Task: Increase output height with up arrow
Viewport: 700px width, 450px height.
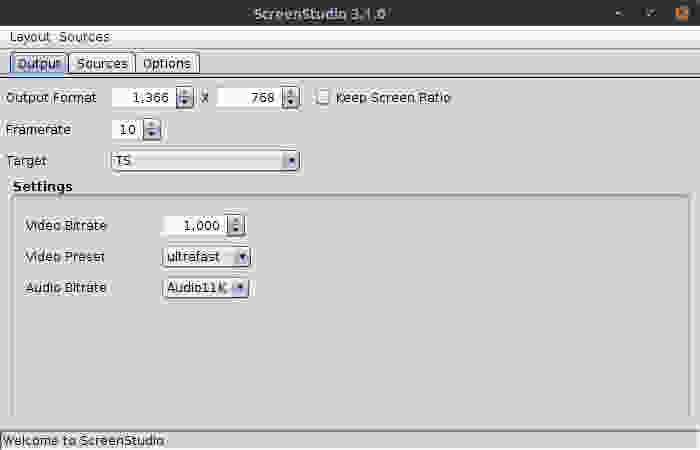Action: 291,93
